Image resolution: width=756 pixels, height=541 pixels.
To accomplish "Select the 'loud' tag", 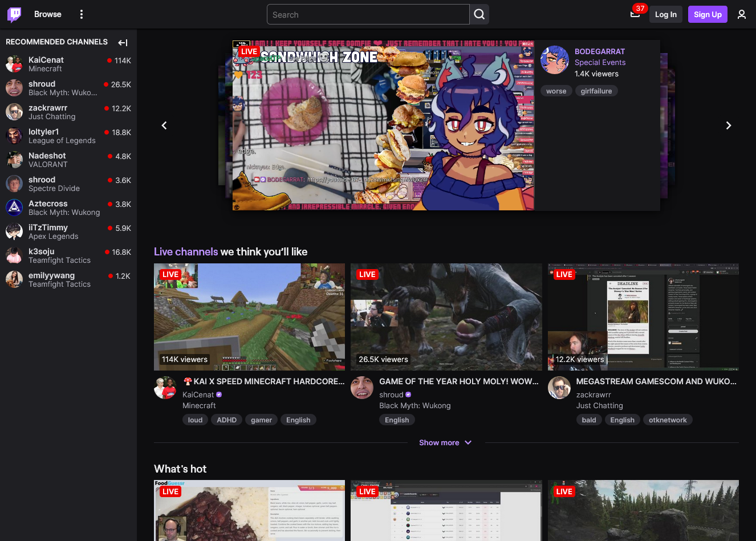I will coord(196,420).
